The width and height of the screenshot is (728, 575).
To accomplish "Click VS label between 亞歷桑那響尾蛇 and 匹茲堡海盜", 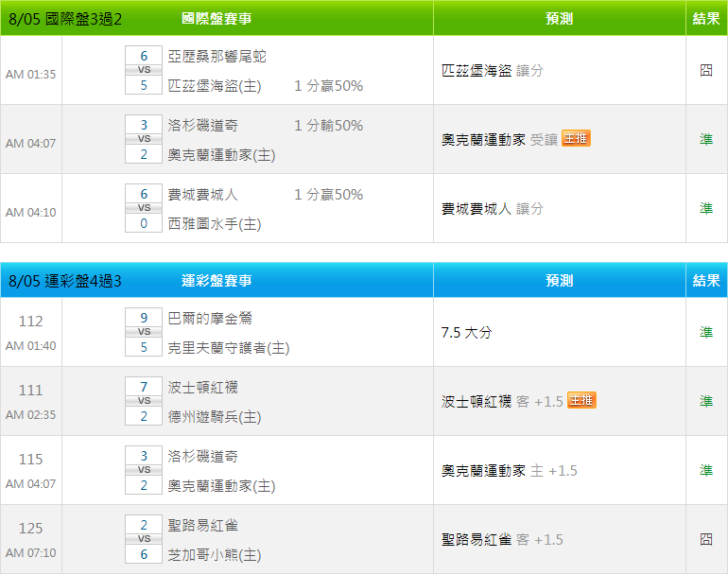I will point(144,70).
